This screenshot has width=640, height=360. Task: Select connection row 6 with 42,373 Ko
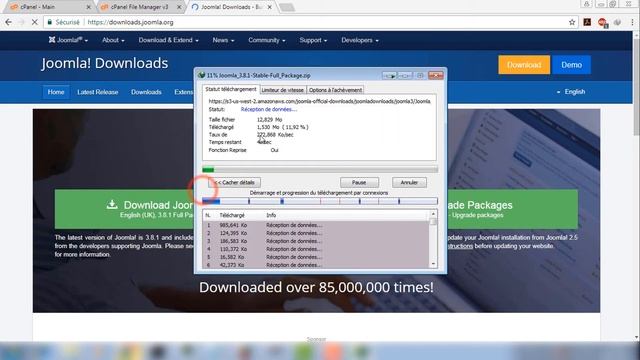tap(316, 265)
